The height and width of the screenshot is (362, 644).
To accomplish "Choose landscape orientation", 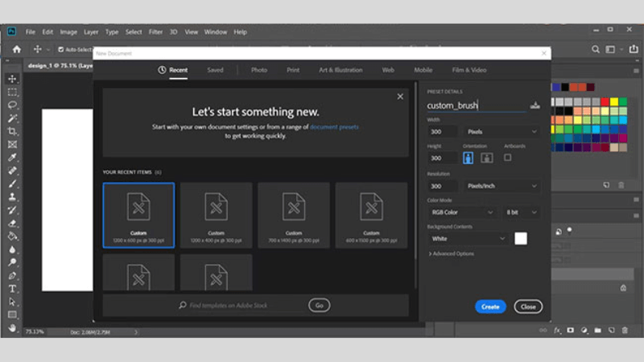I will (487, 158).
